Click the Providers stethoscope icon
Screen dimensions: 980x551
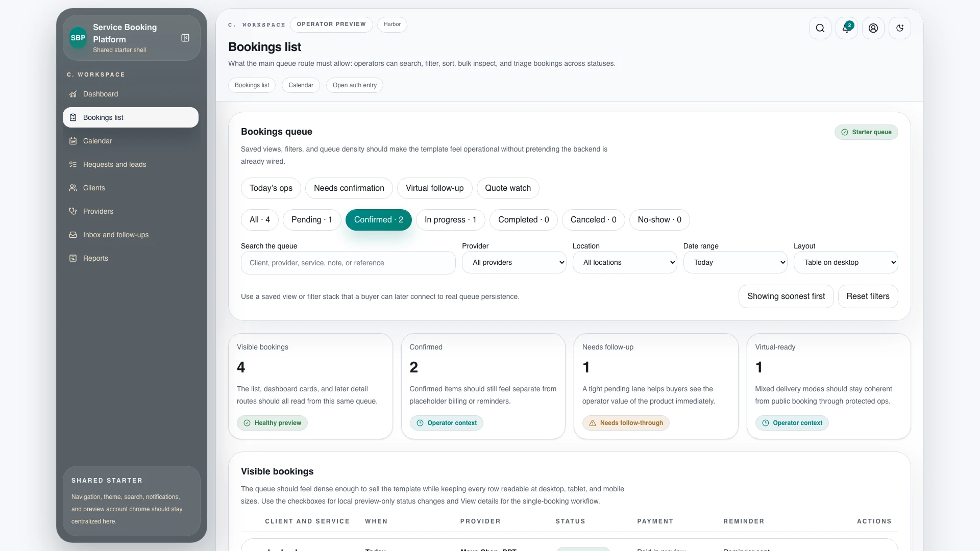coord(73,211)
